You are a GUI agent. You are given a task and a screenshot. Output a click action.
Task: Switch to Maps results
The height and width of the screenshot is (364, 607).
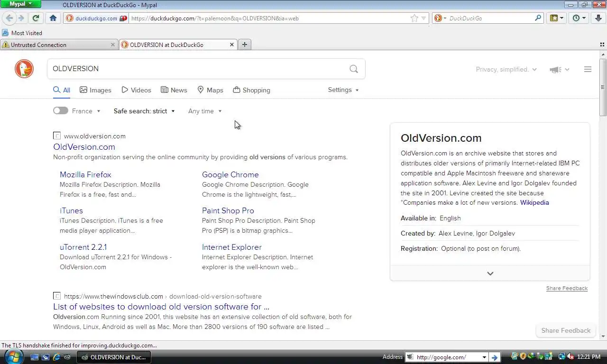point(210,90)
